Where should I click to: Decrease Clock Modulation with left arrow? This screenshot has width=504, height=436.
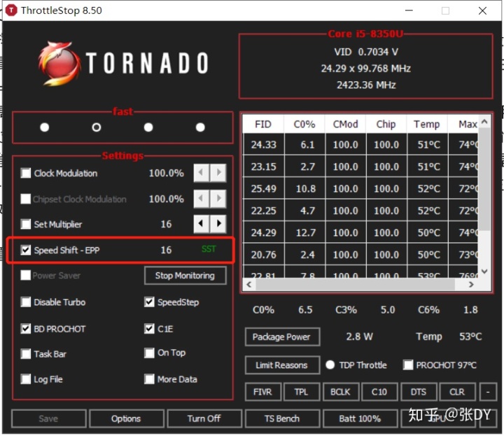tap(201, 173)
